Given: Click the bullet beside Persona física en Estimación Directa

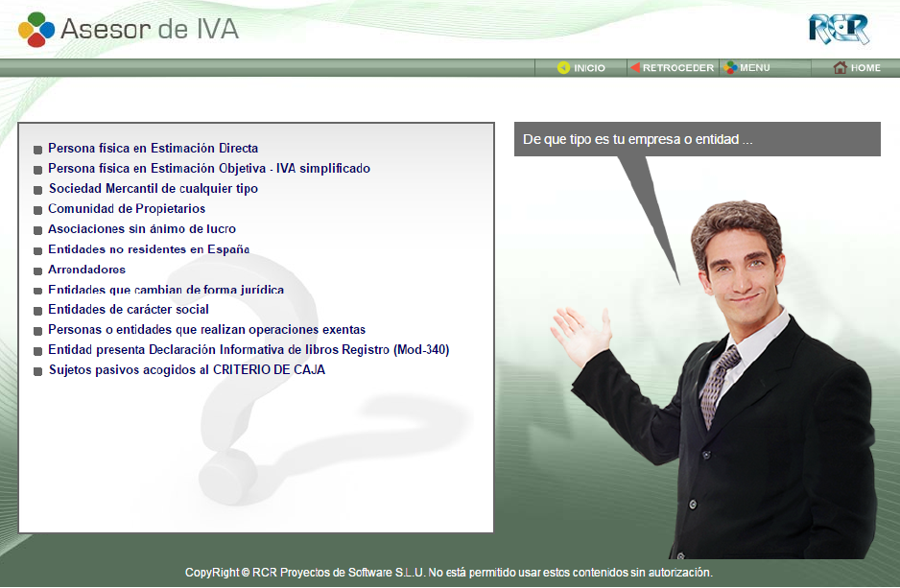Looking at the screenshot, I should 37,150.
